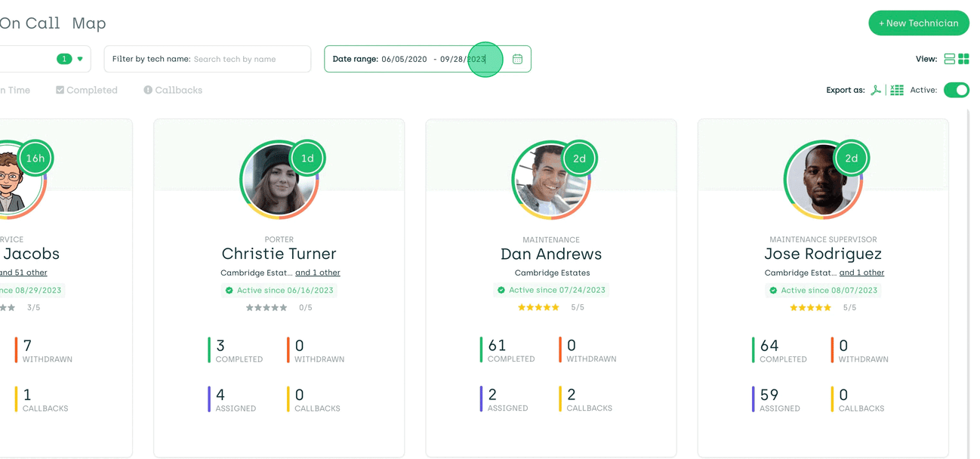The image size is (980, 459).
Task: Click Dan Andrews' Cambridge Estates property
Action: coord(552,273)
